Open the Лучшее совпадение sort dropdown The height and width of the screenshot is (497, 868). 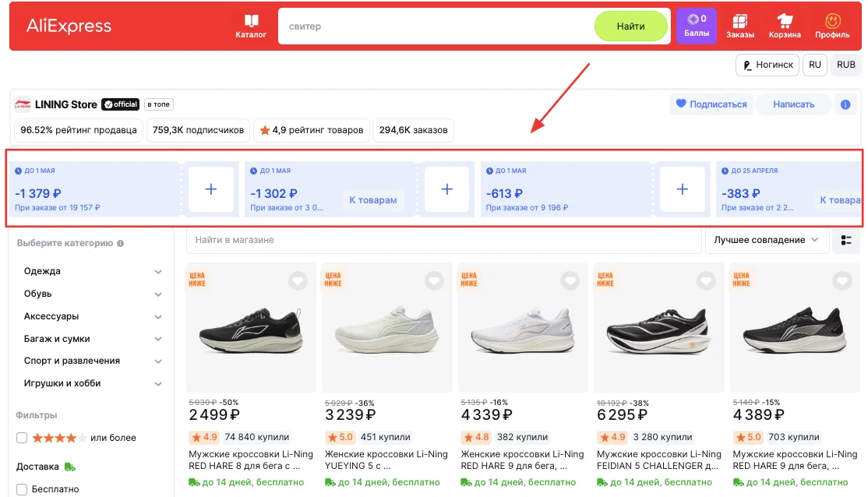pyautogui.click(x=766, y=240)
